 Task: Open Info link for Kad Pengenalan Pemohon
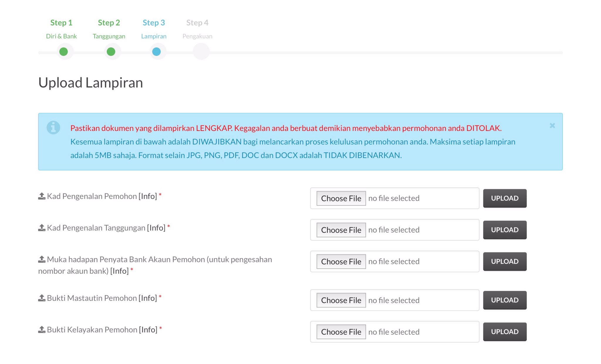pos(148,196)
